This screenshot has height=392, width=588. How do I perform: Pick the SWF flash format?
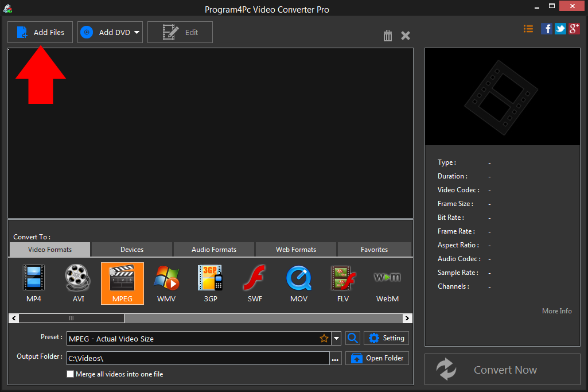(x=254, y=283)
